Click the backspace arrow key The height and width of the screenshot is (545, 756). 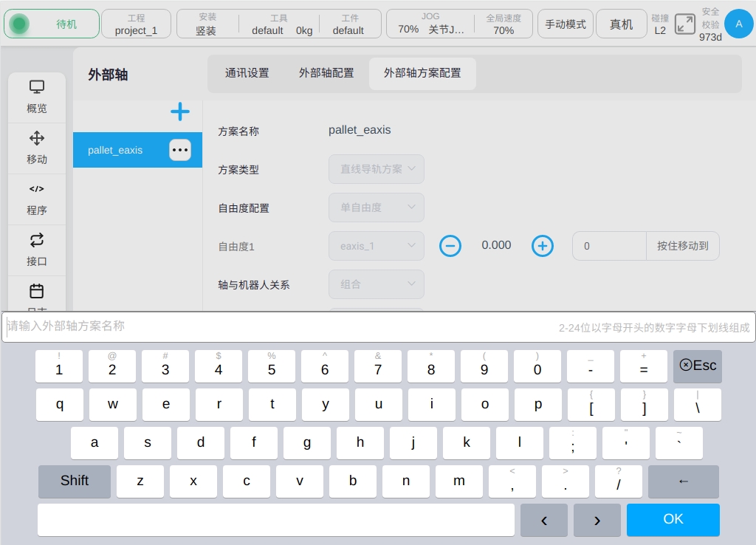(x=683, y=481)
